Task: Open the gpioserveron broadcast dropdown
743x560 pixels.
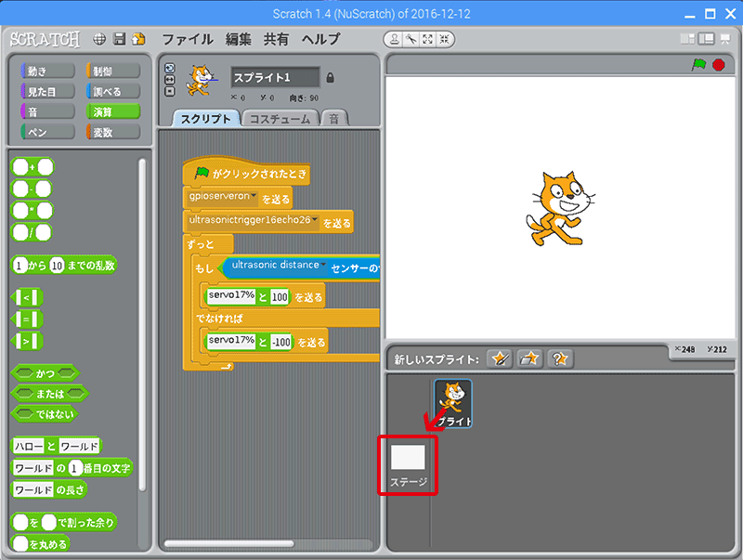Action: tap(252, 197)
